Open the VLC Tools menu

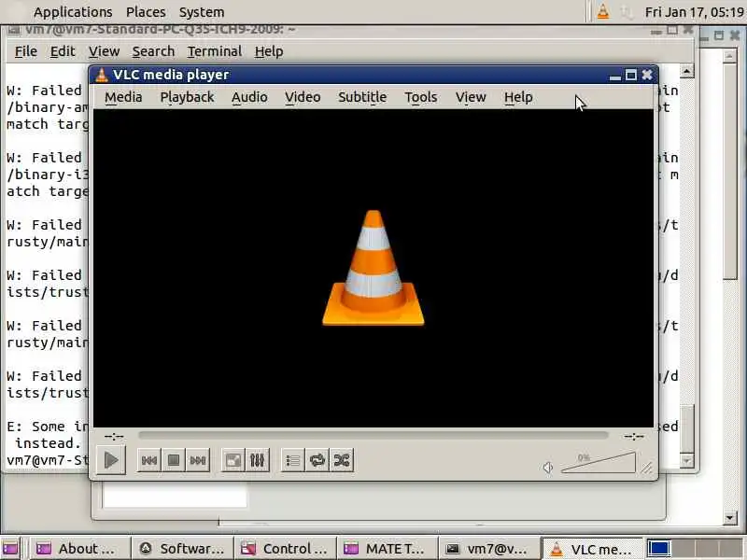click(x=421, y=97)
